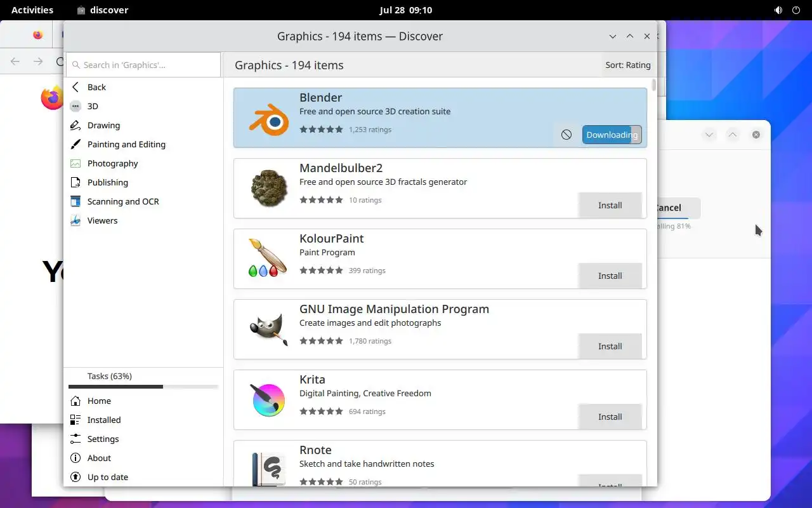Click the Discover list vertical scrollbar
Screen dimensions: 812x508
pos(654,86)
